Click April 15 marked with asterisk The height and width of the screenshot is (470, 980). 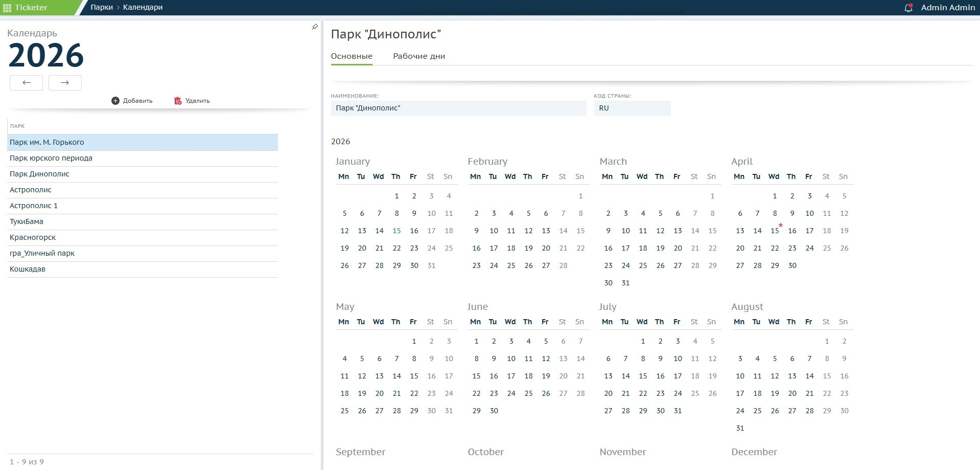[775, 231]
